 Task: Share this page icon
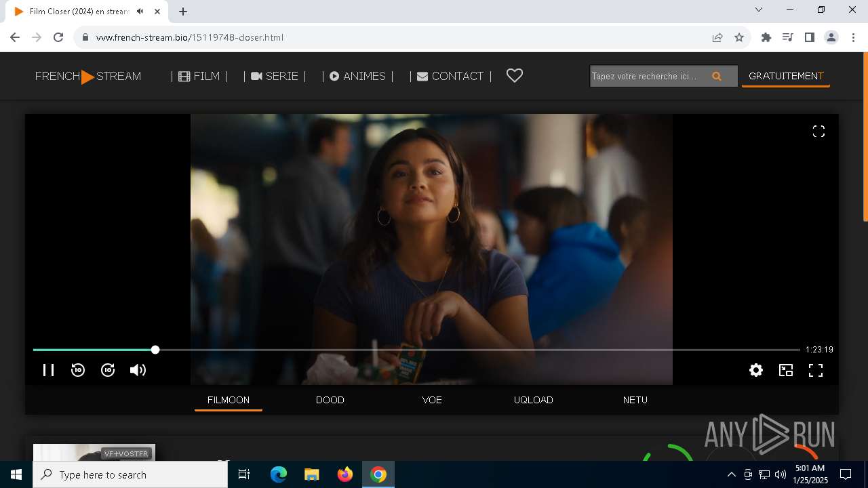click(717, 37)
